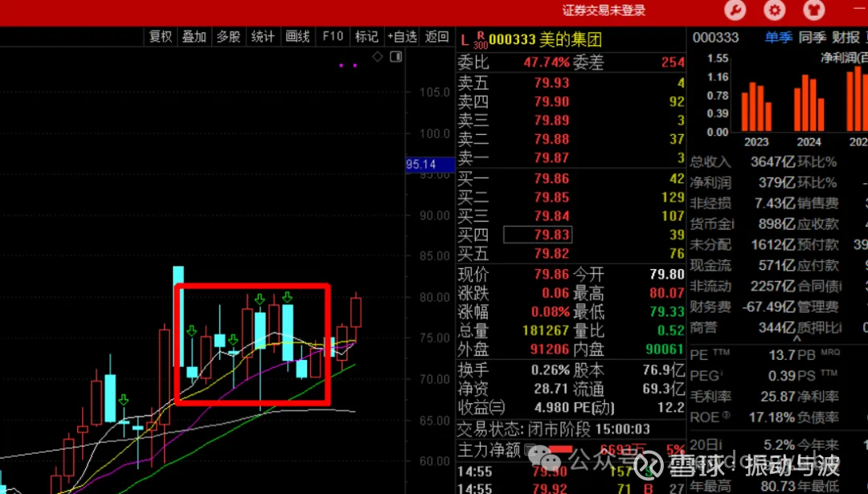868x494 pixels.
Task: Click the ROE value 17.18%
Action: pyautogui.click(x=772, y=417)
